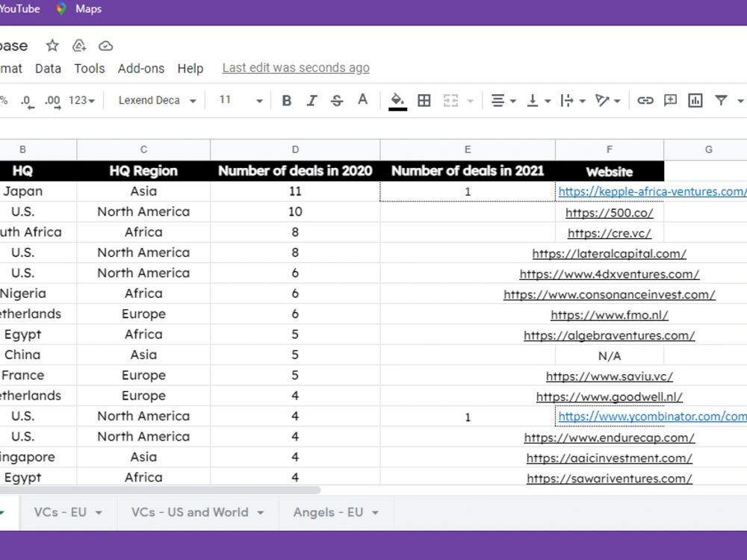Open the Lexend Deca font dropdown
This screenshot has width=747, height=560.
point(157,101)
